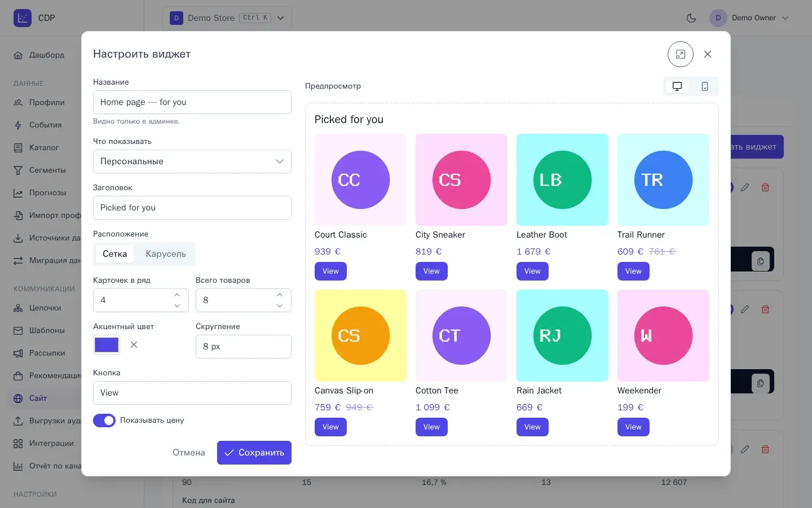Click the Сохранить save button
This screenshot has height=508, width=812.
point(254,453)
